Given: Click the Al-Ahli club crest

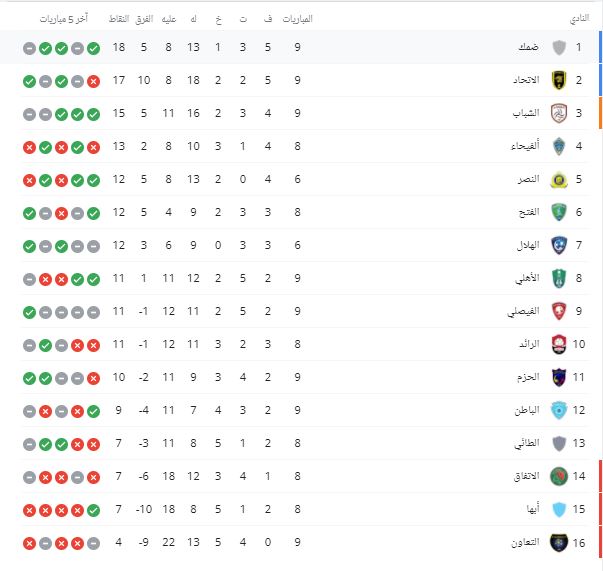Looking at the screenshot, I should point(559,278).
